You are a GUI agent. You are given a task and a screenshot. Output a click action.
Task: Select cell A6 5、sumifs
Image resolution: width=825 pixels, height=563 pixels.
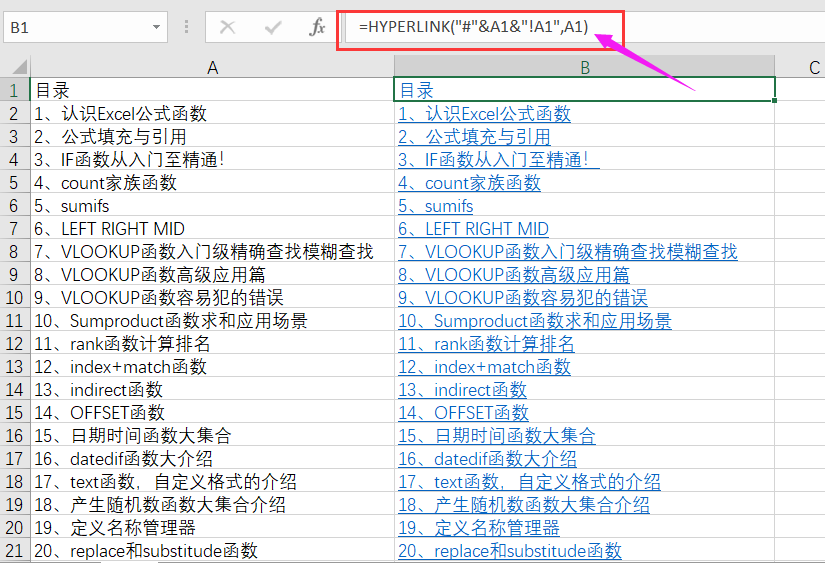pyautogui.click(x=212, y=206)
